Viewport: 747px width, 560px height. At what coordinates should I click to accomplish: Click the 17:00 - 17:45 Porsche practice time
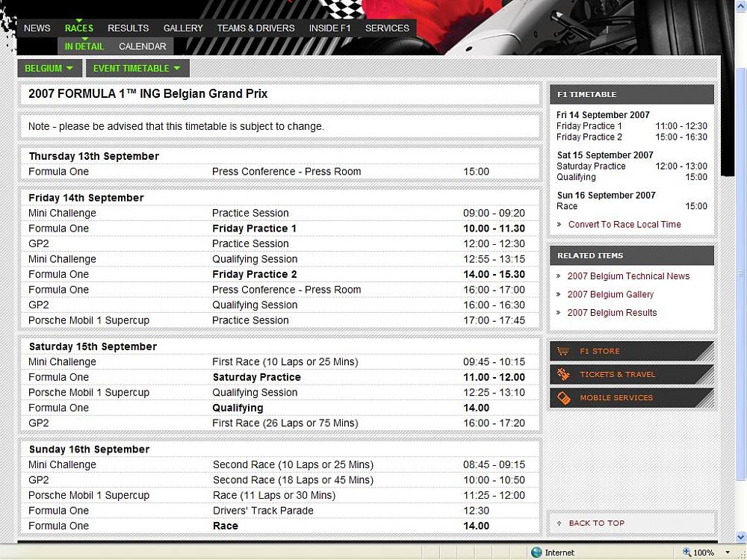pyautogui.click(x=494, y=320)
